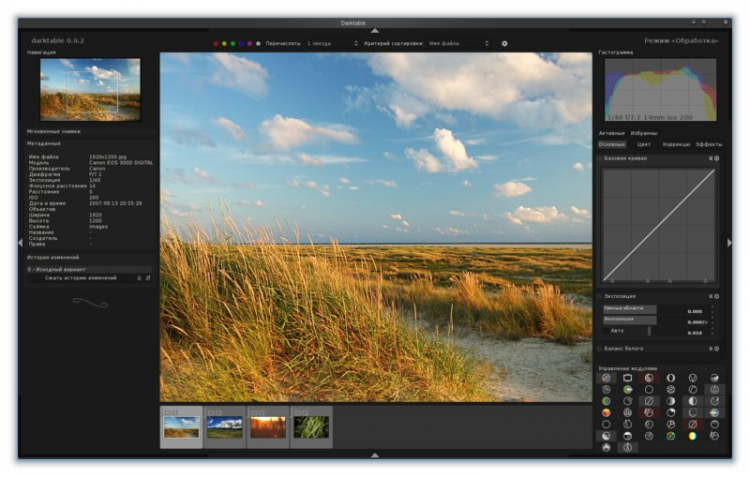Toggle the Баланс белого module on/off
This screenshot has height=477, width=750.
600,349
